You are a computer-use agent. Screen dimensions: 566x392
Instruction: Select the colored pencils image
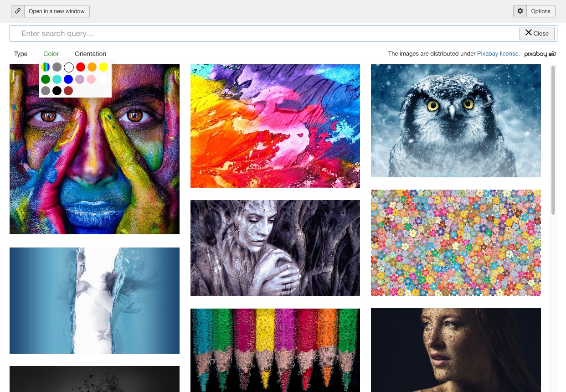[x=275, y=350]
